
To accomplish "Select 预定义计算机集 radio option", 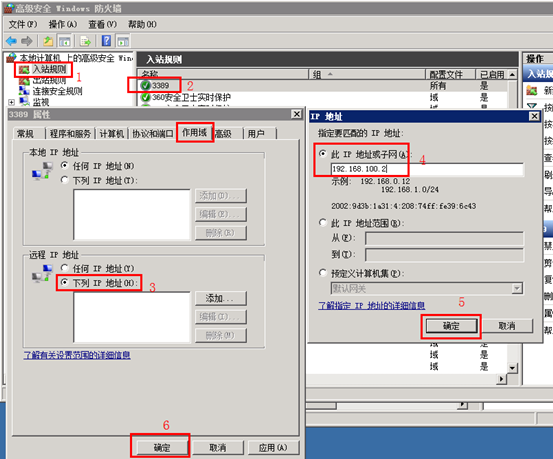I will pos(323,273).
